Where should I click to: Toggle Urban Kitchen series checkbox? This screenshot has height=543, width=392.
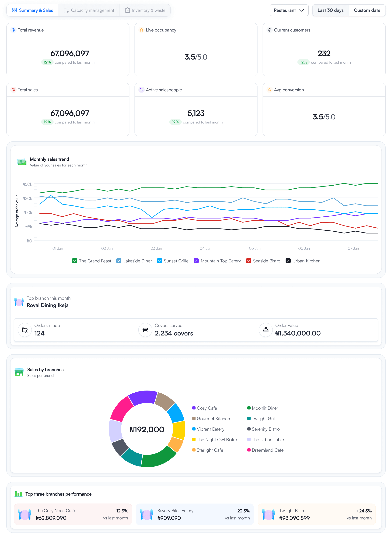[x=288, y=261]
